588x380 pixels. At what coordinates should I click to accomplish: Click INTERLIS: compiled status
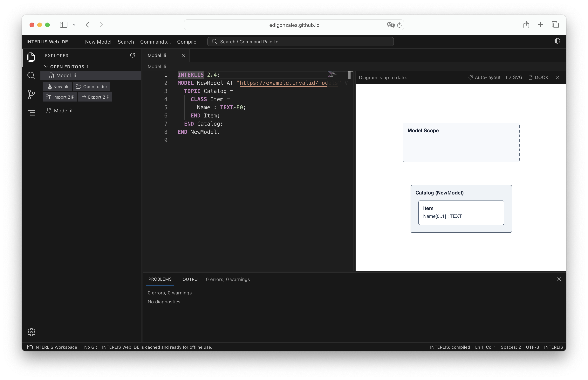(450, 347)
